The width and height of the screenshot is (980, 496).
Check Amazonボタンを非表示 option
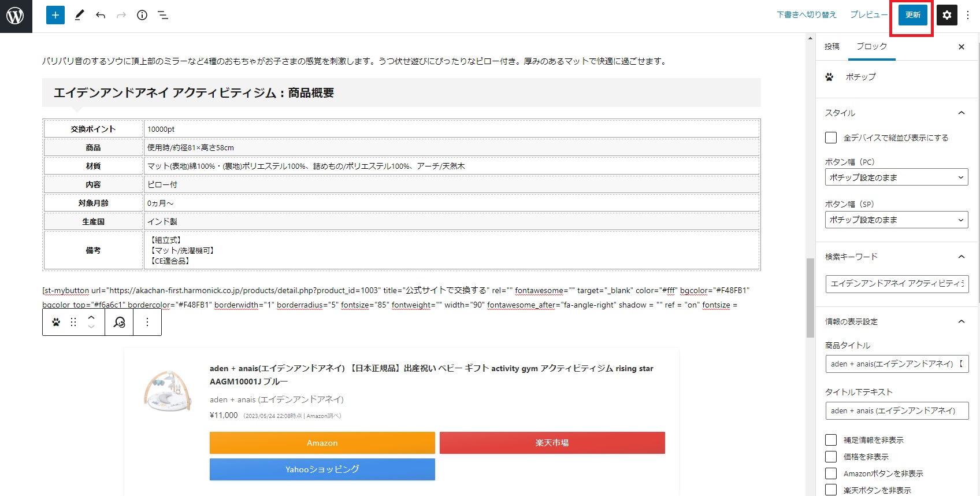[x=831, y=473]
